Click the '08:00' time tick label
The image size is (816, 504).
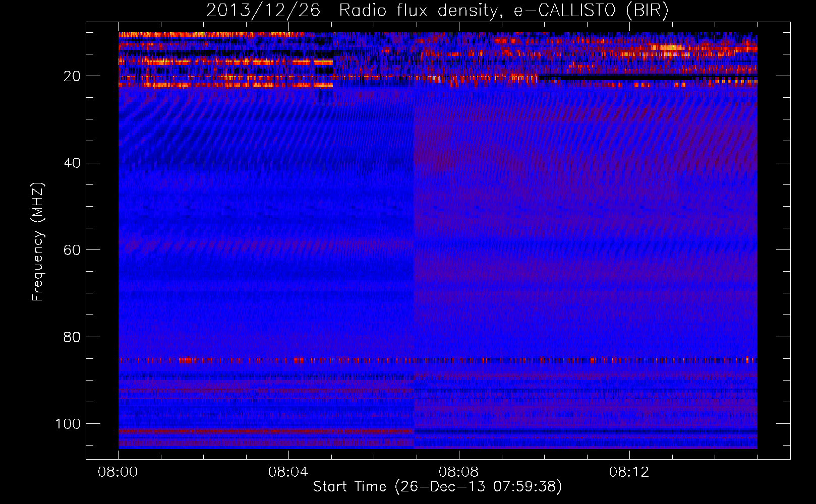[x=118, y=472]
